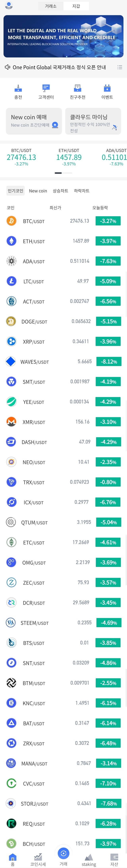
Task: Switch to the 하락차트 tab
Action: (82, 191)
